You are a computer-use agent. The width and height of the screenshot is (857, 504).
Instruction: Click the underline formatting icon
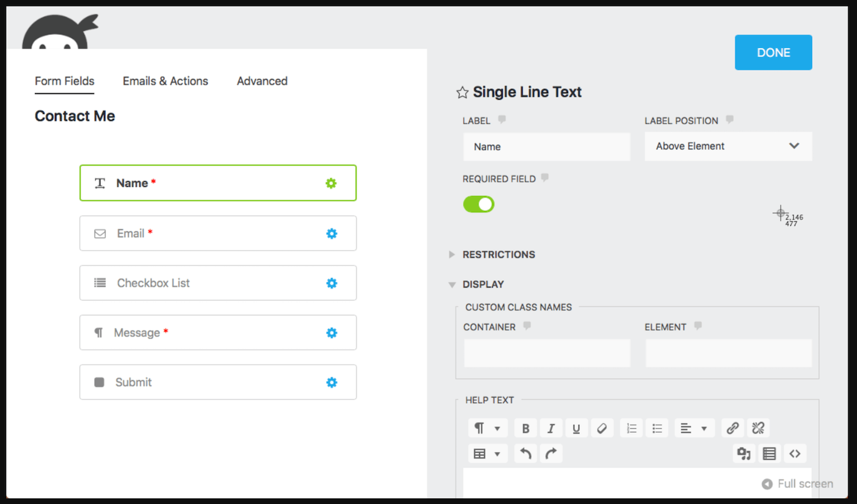click(x=576, y=428)
